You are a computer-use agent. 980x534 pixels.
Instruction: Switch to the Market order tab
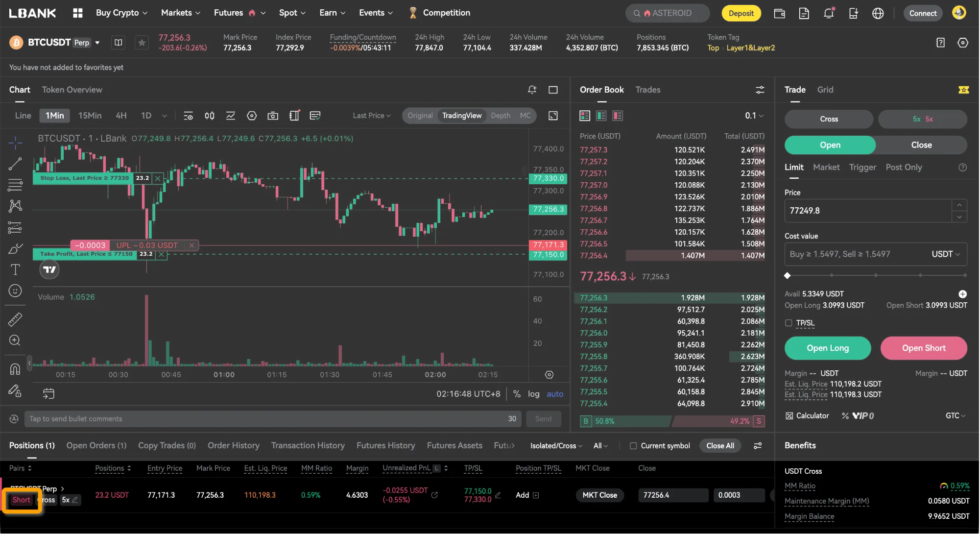[x=826, y=167]
